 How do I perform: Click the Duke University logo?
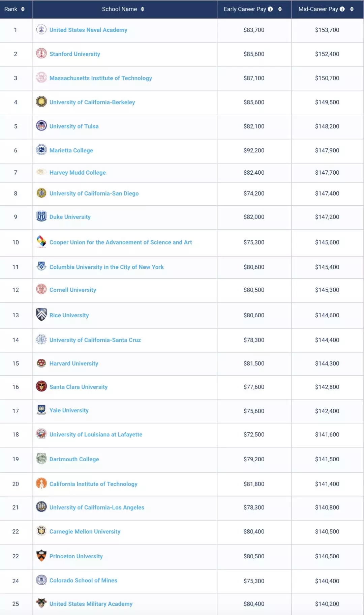tap(41, 216)
